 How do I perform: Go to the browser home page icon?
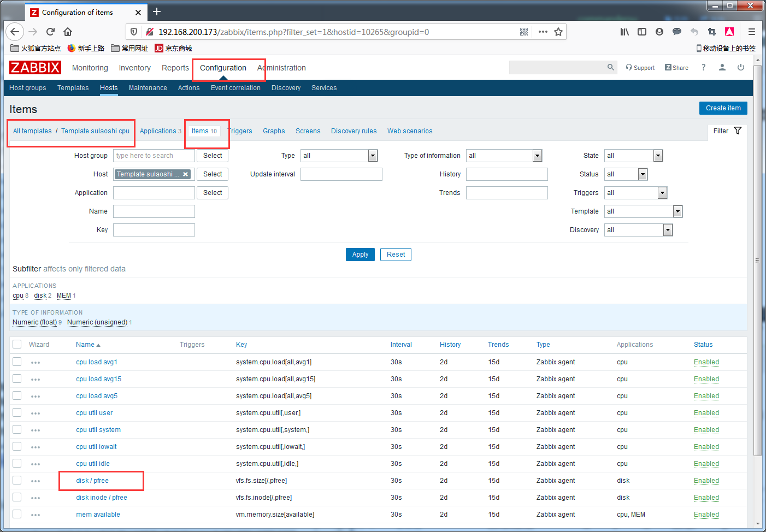(x=68, y=32)
